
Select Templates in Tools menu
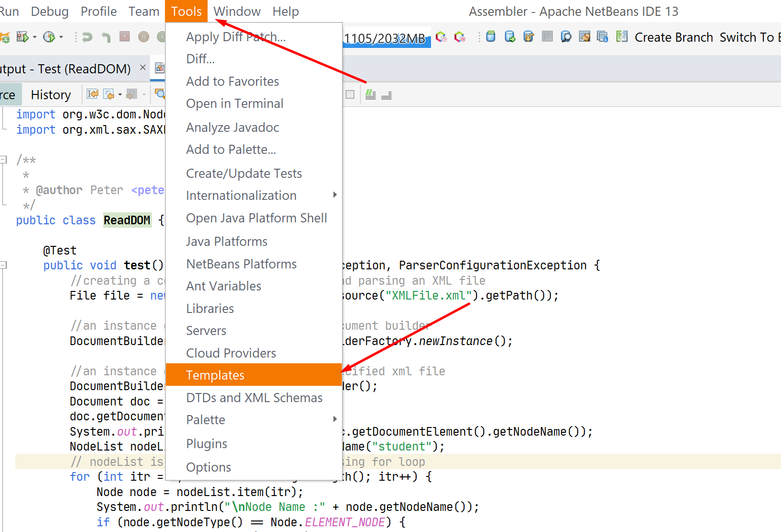coord(254,375)
